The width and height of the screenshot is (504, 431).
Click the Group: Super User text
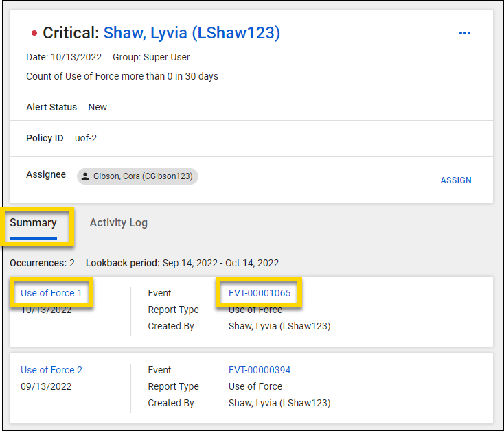click(x=151, y=57)
